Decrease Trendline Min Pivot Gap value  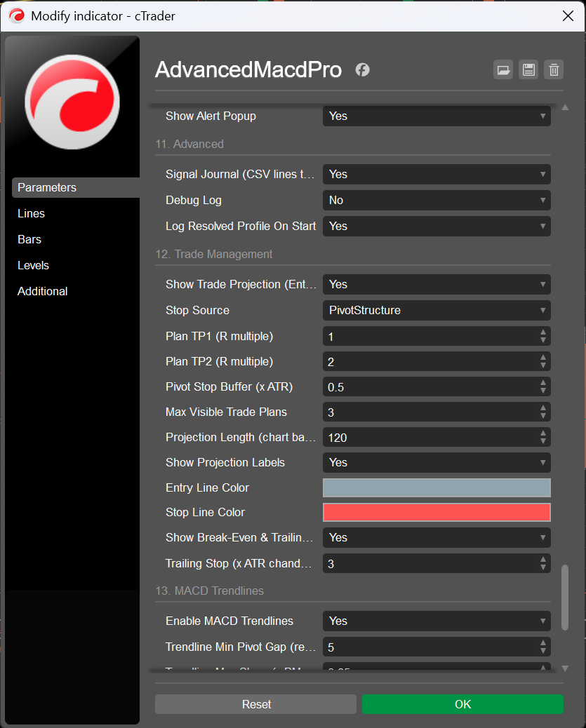543,652
